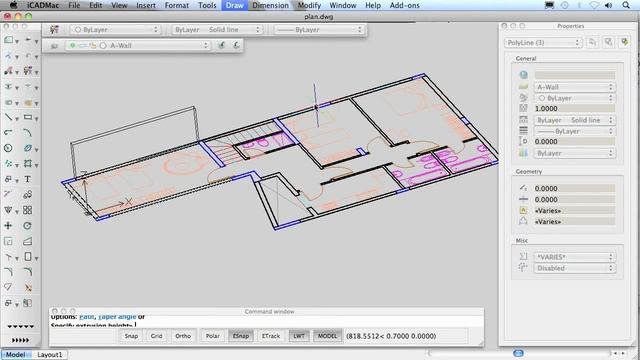640x360 pixels.
Task: Select the Array tool (four squares icon)
Action: point(28,210)
